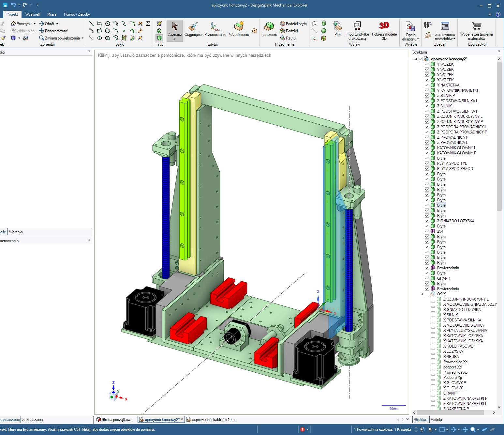Viewport: 504px width, 435px height.
Task: Select the sketch Rectangle tool
Action: (99, 23)
